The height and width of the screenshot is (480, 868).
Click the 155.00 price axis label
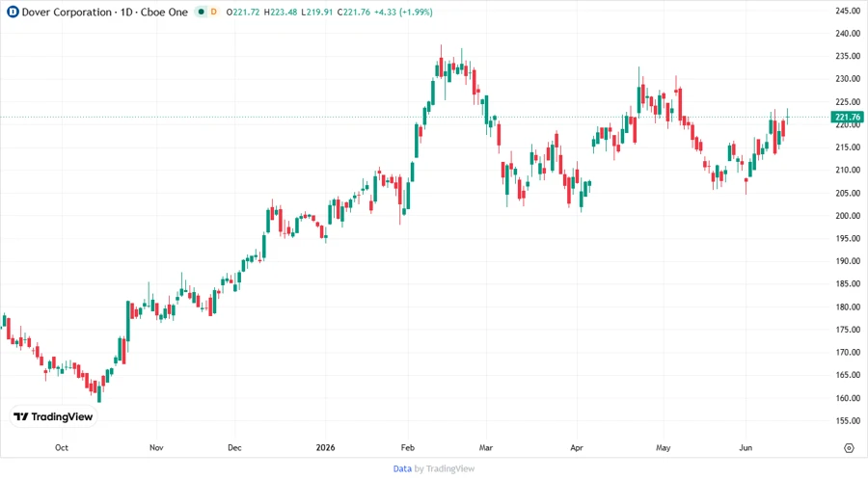[x=848, y=421]
